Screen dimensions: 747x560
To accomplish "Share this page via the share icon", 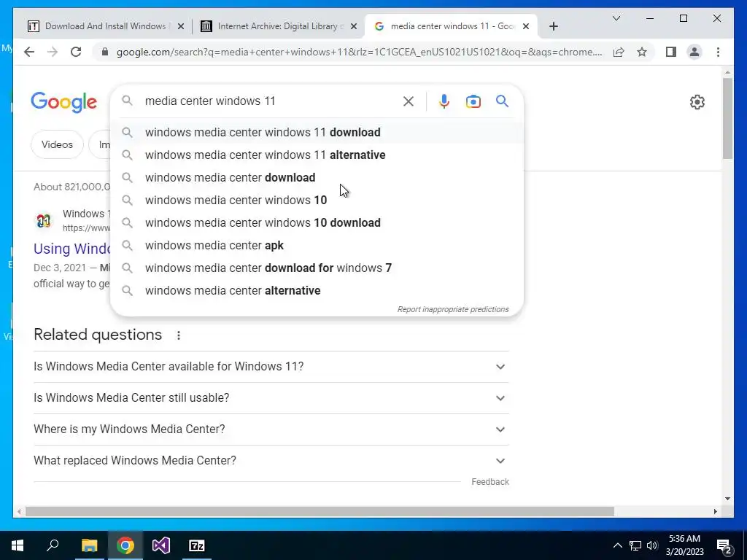I will click(x=619, y=52).
